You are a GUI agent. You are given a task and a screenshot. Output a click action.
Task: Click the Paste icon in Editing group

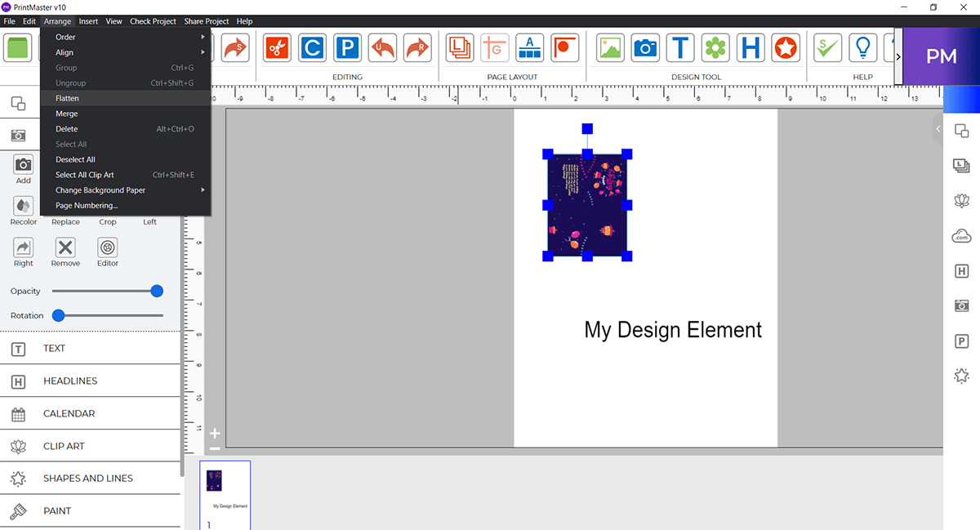click(x=347, y=47)
